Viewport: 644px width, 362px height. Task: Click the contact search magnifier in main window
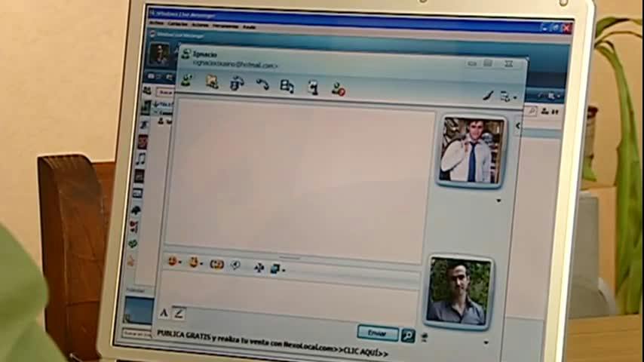click(x=532, y=111)
